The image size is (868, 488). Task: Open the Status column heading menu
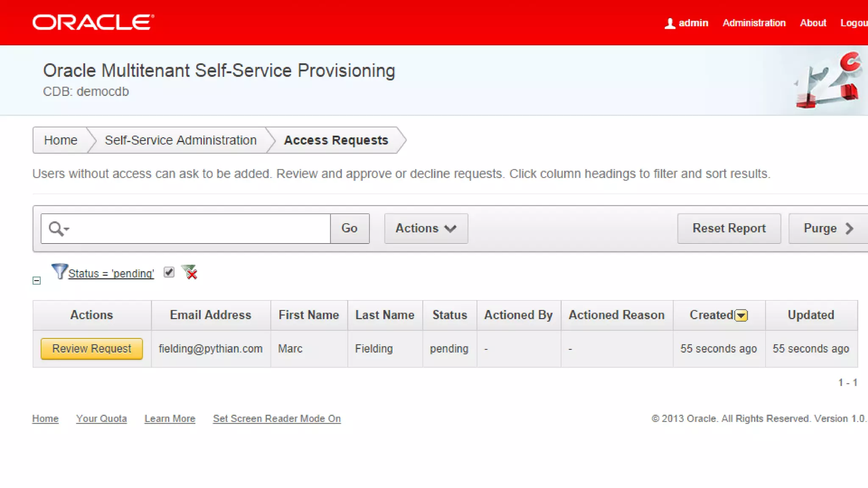click(x=449, y=315)
